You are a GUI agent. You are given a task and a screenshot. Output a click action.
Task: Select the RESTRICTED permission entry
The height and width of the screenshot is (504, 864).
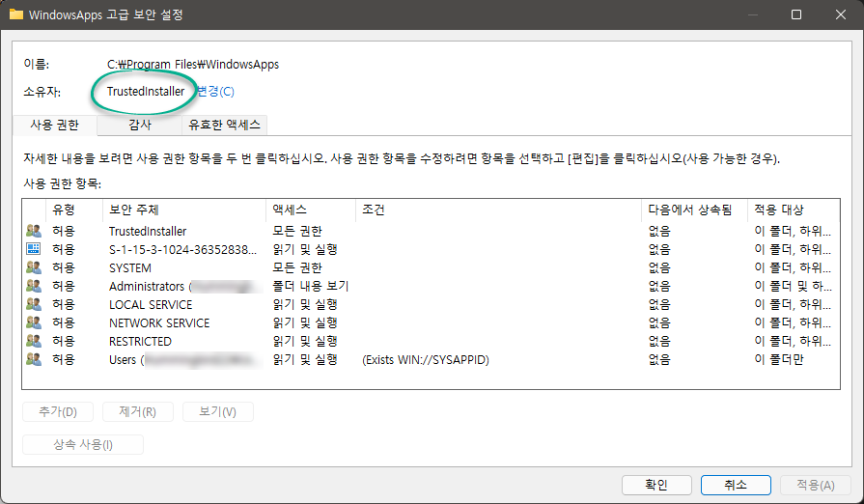(x=140, y=341)
